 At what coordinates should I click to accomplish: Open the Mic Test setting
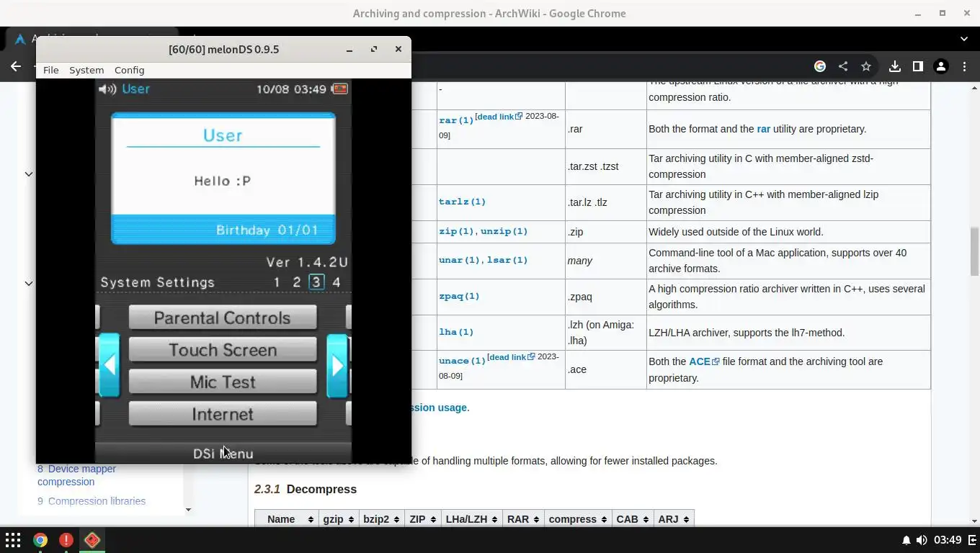point(223,382)
